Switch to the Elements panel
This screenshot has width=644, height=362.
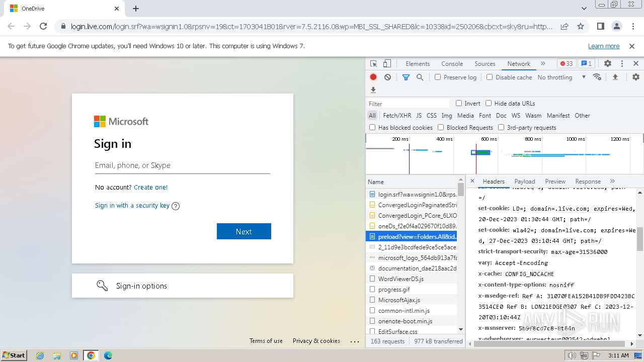[x=418, y=64]
